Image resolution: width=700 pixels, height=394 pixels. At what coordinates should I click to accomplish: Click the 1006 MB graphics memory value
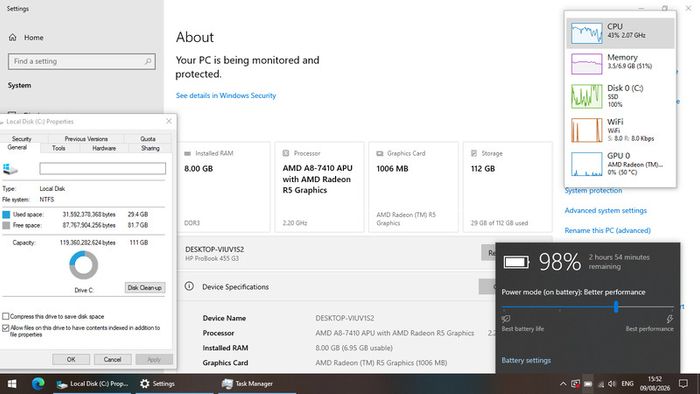point(392,169)
